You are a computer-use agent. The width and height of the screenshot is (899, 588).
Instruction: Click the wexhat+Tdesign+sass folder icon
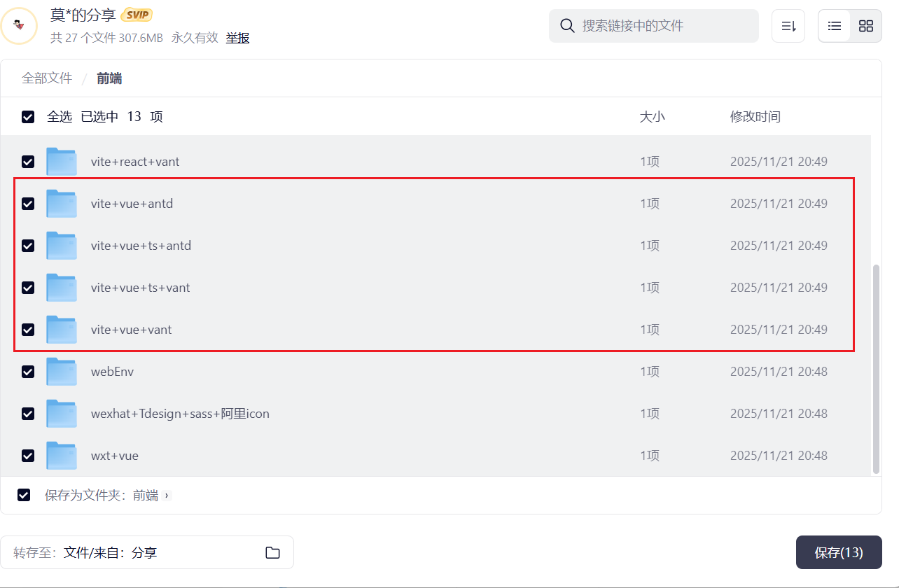pos(62,414)
